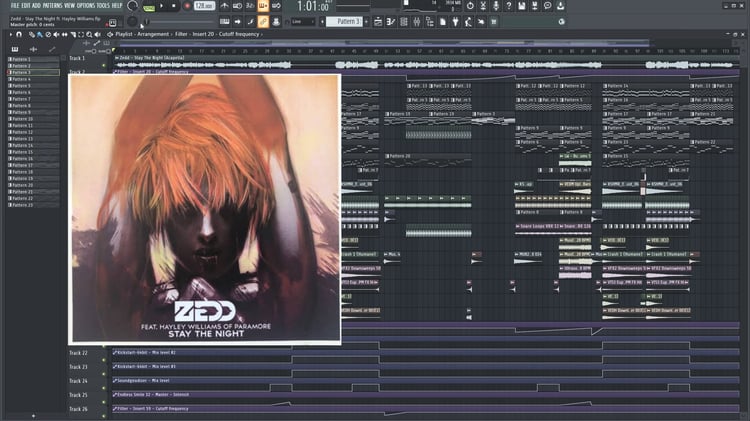Toggle auto-scrolling arrow icon
The height and width of the screenshot is (421, 750).
click(x=237, y=22)
